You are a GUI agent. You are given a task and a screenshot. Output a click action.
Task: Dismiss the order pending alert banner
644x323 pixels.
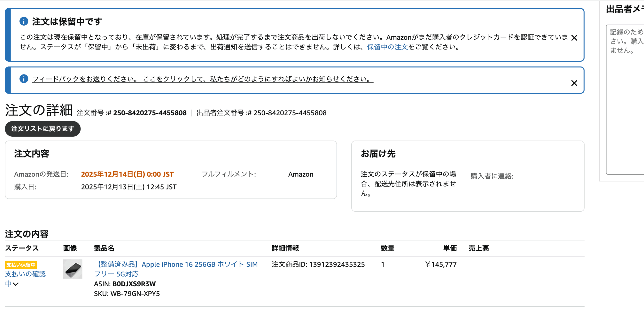click(x=574, y=38)
